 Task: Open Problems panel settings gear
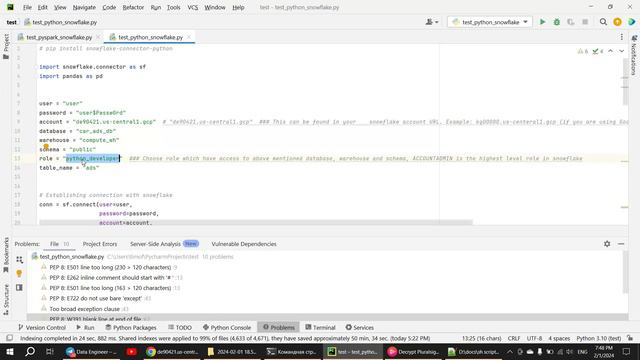(x=607, y=244)
